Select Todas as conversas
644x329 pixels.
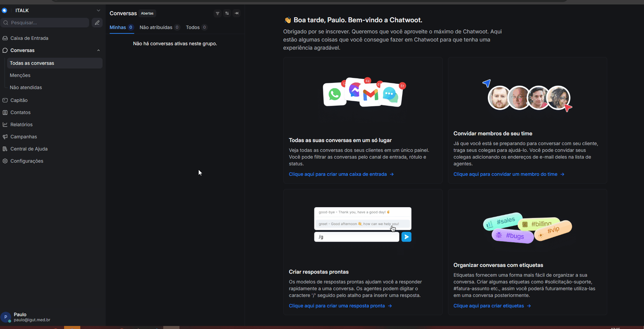55,63
